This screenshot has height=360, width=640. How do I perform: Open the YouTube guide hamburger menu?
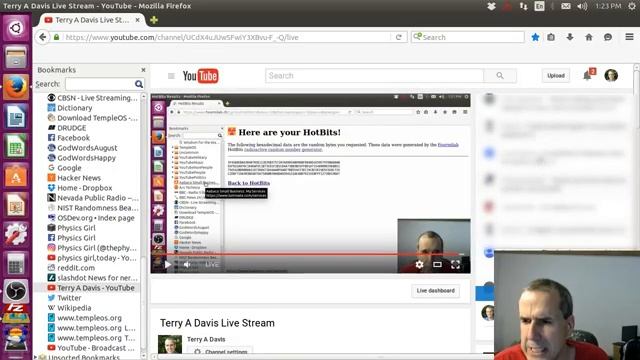pyautogui.click(x=171, y=76)
